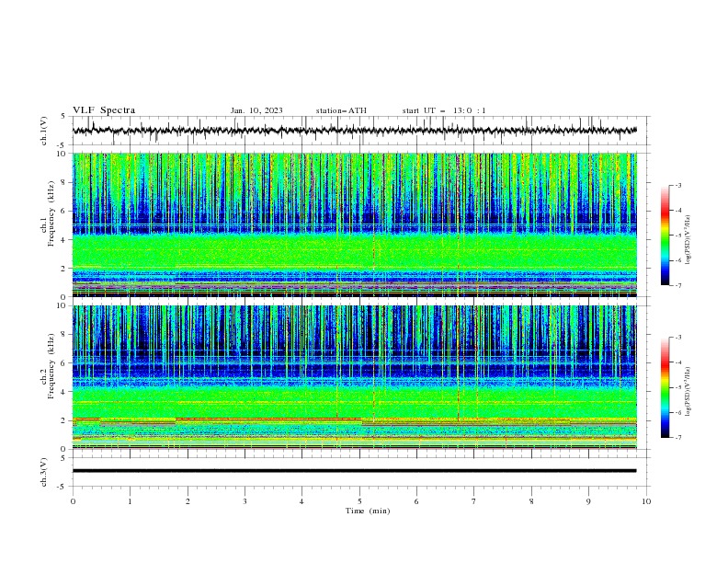Click the "Time (min)" axis label
Image resolution: width=728 pixels, height=563 pixels.
pos(368,511)
